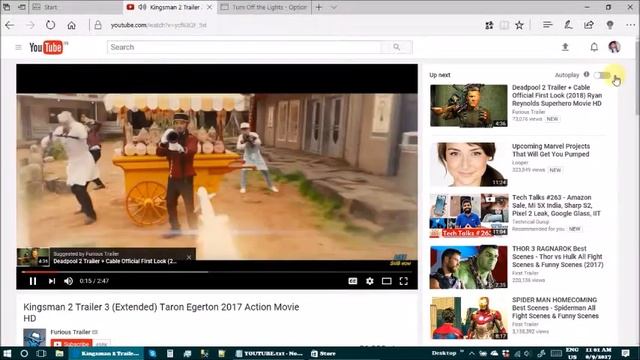This screenshot has height=360, width=640.
Task: Click the Turn Off the Lights lamp icon
Action: coord(610,25)
